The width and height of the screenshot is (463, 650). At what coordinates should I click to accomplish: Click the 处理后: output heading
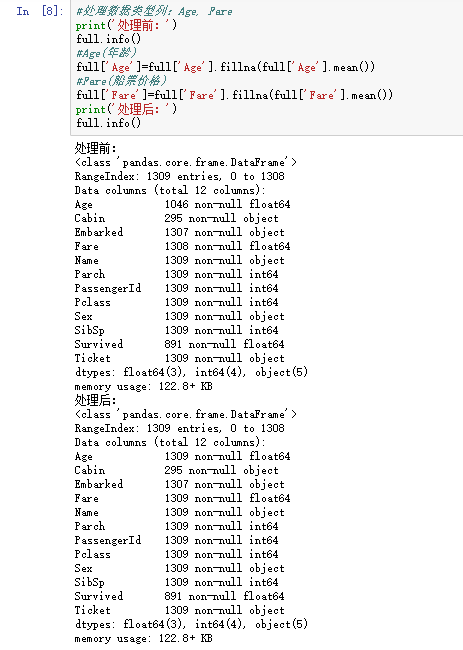pyautogui.click(x=95, y=400)
